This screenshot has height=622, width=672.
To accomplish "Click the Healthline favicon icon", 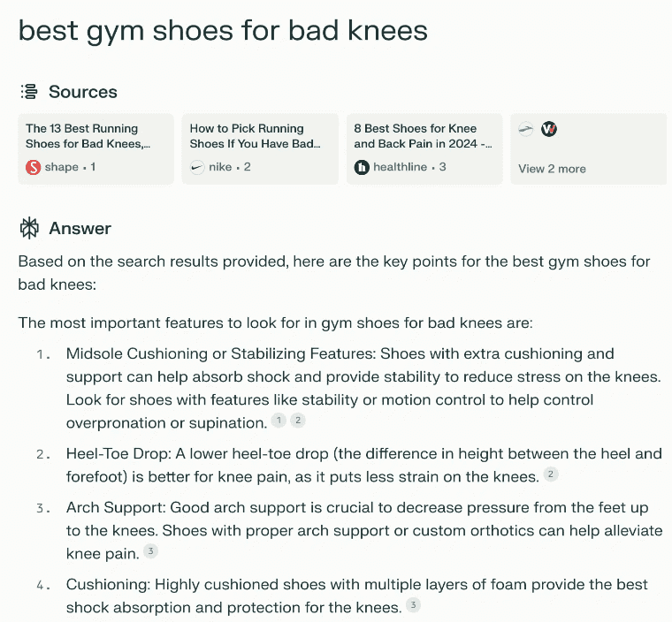I will [x=362, y=167].
